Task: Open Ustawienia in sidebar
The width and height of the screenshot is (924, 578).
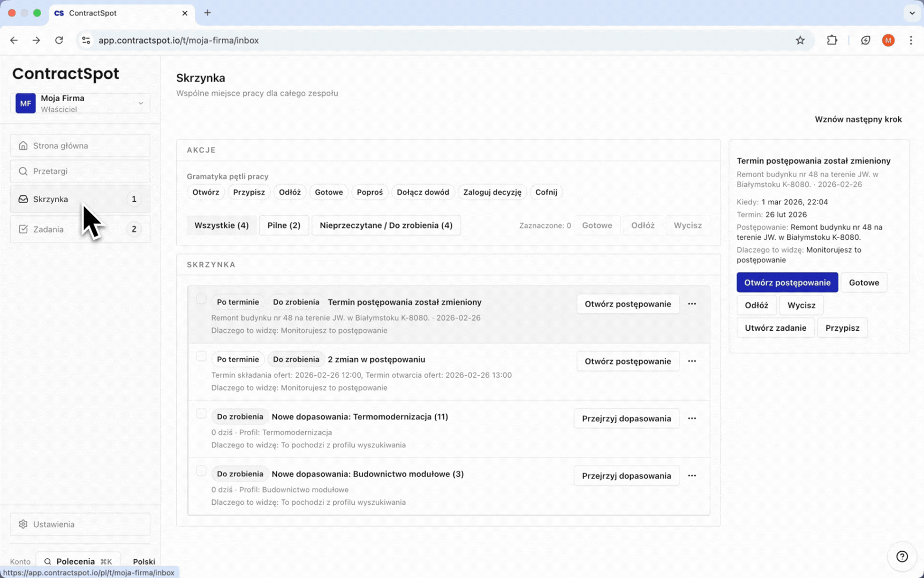Action: [80, 524]
